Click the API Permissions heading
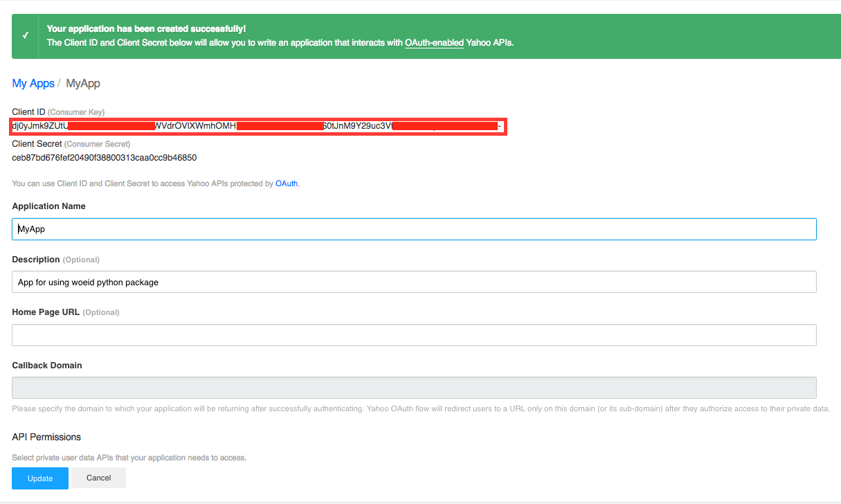 coord(46,437)
